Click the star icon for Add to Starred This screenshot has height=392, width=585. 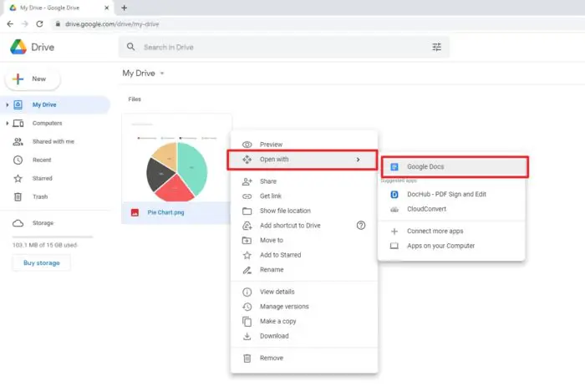(247, 255)
